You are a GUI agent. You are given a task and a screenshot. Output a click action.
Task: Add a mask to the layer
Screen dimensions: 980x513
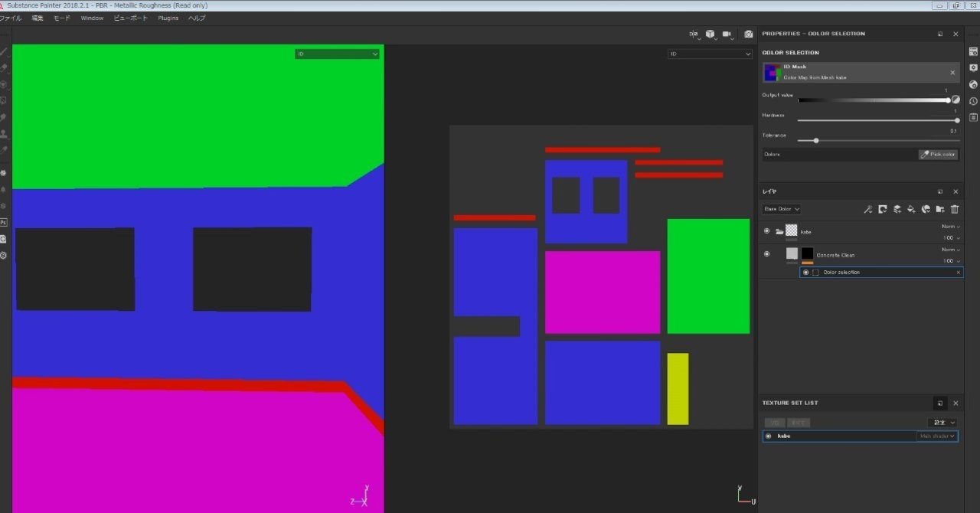882,209
